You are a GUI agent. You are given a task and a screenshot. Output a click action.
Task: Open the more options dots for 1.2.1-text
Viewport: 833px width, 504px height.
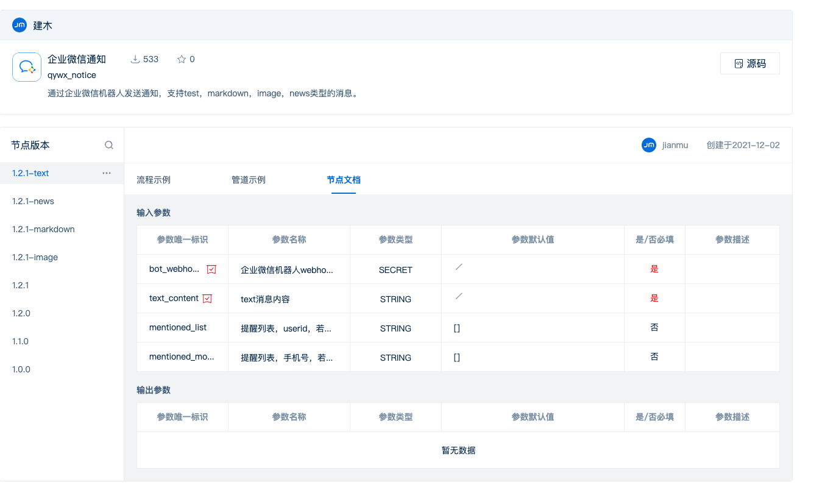point(107,173)
